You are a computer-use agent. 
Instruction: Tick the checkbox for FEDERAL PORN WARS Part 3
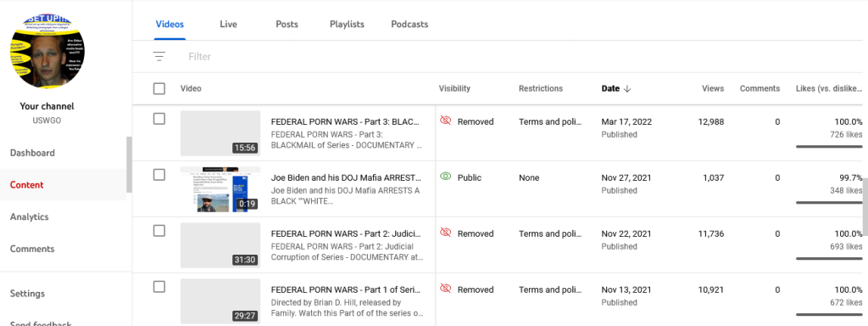click(159, 119)
